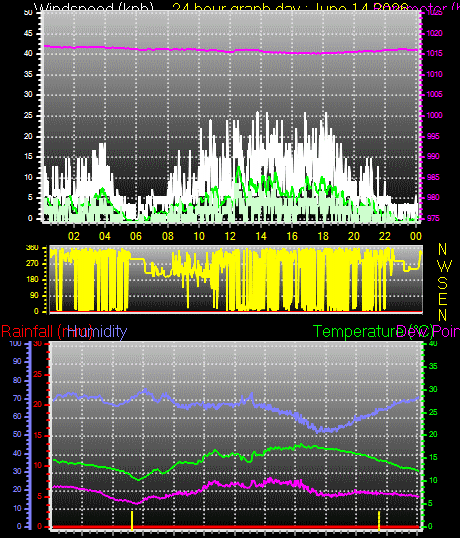Click the 1015 barometer axis label
460x538 pixels.
435,54
